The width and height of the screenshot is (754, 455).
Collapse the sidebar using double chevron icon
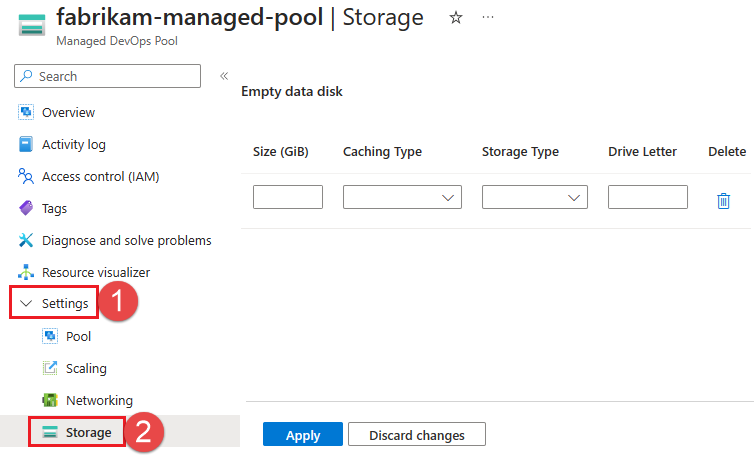point(224,76)
